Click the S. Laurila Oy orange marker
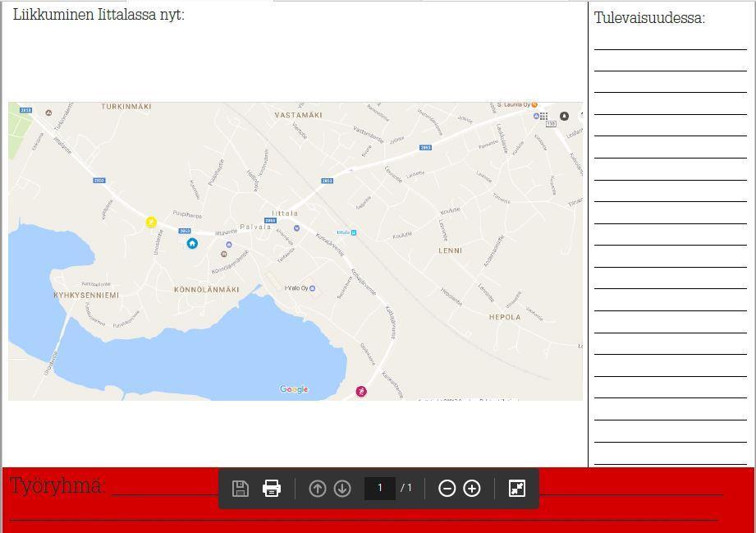Viewport: 756px width, 533px height. click(534, 104)
